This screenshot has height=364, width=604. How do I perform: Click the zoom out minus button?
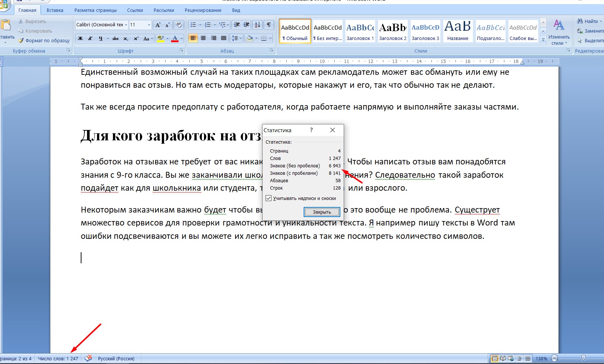coord(554,358)
